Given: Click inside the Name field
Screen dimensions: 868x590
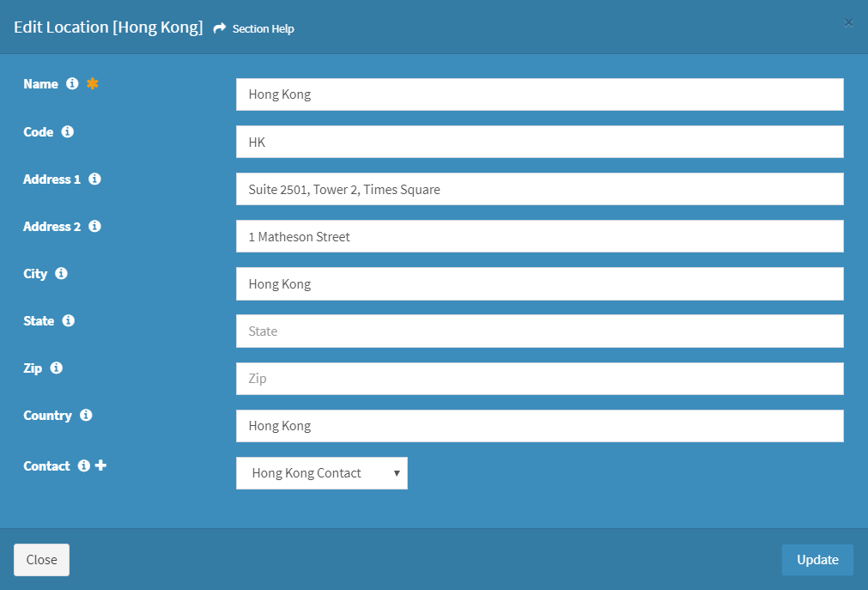Looking at the screenshot, I should tap(539, 94).
